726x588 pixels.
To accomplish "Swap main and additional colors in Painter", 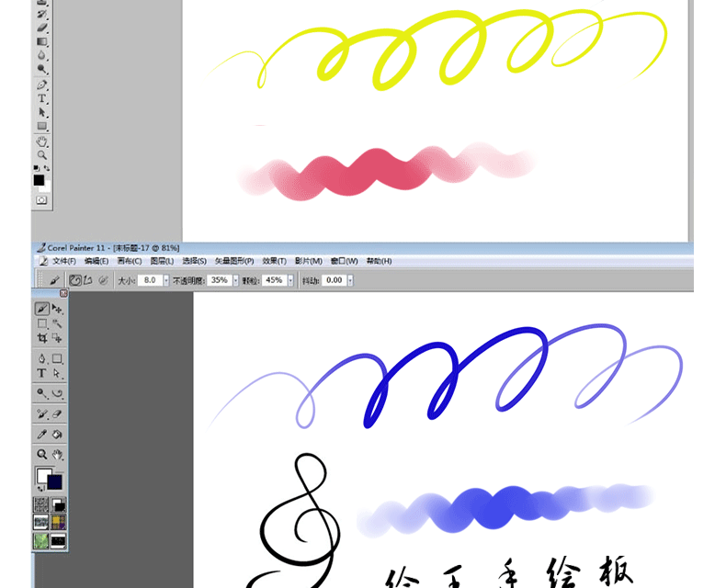I will coord(40,488).
